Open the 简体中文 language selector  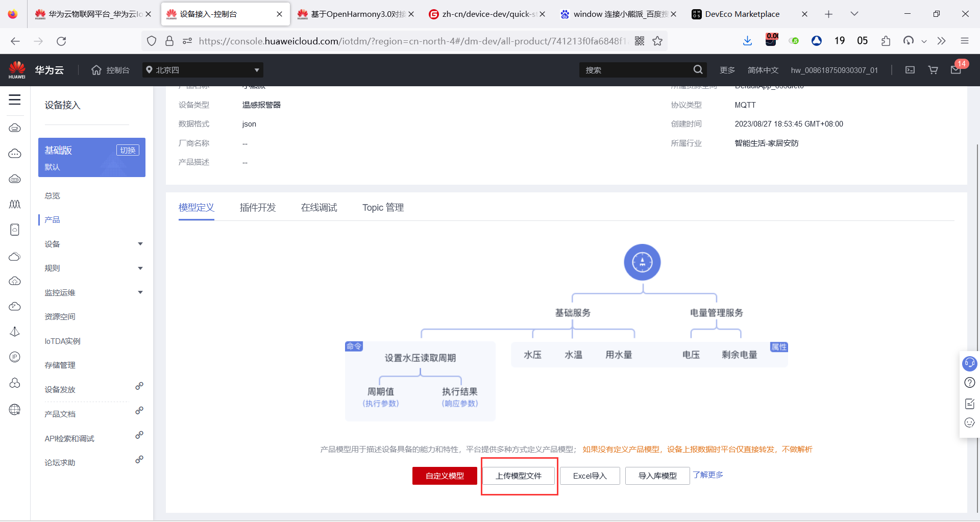pyautogui.click(x=763, y=70)
